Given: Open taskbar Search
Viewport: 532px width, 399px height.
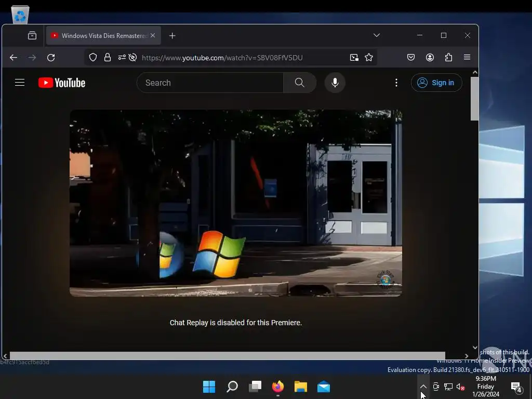Looking at the screenshot, I should pyautogui.click(x=232, y=387).
